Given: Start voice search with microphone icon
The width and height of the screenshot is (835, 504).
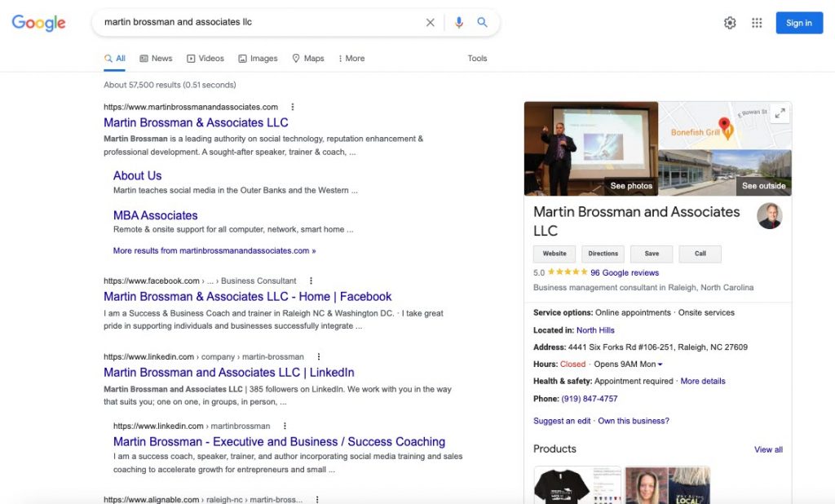Looking at the screenshot, I should coord(458,22).
